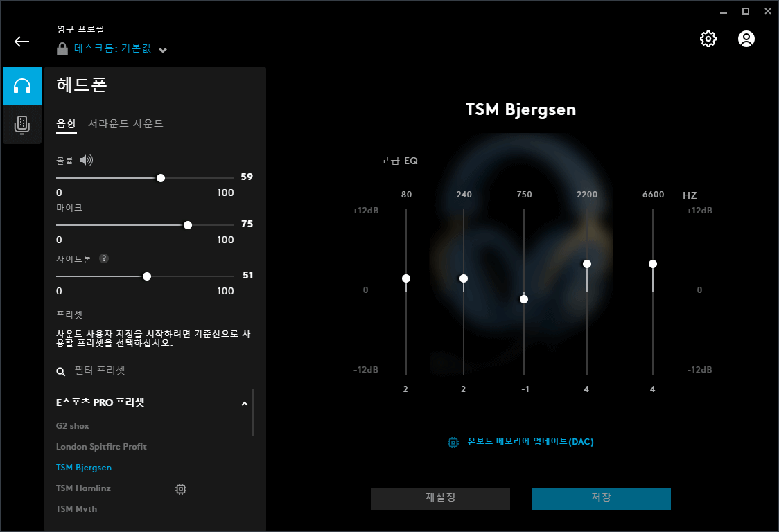Select the TSM Bjergsen preset
Screen dimensions: 779x532
coord(84,468)
